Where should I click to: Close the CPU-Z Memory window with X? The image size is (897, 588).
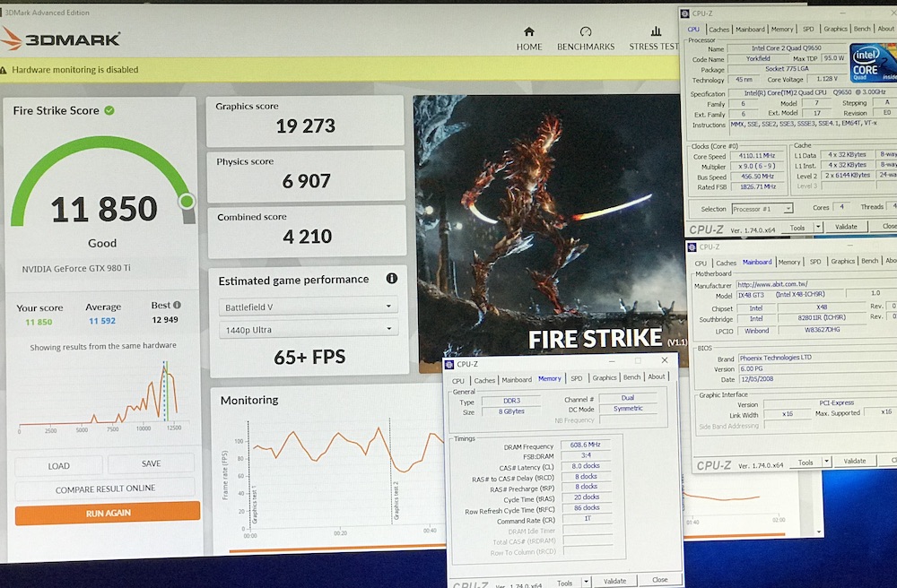coord(664,360)
